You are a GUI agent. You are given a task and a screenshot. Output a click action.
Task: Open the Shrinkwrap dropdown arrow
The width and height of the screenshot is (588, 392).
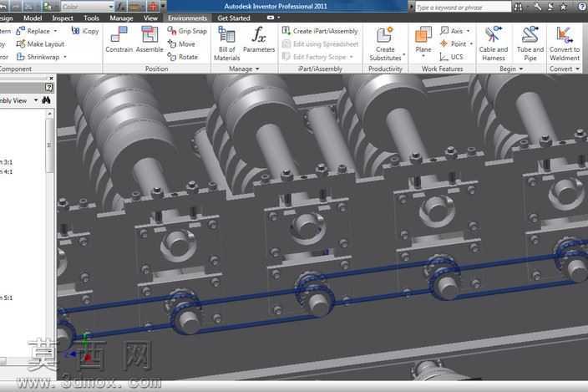(65, 57)
